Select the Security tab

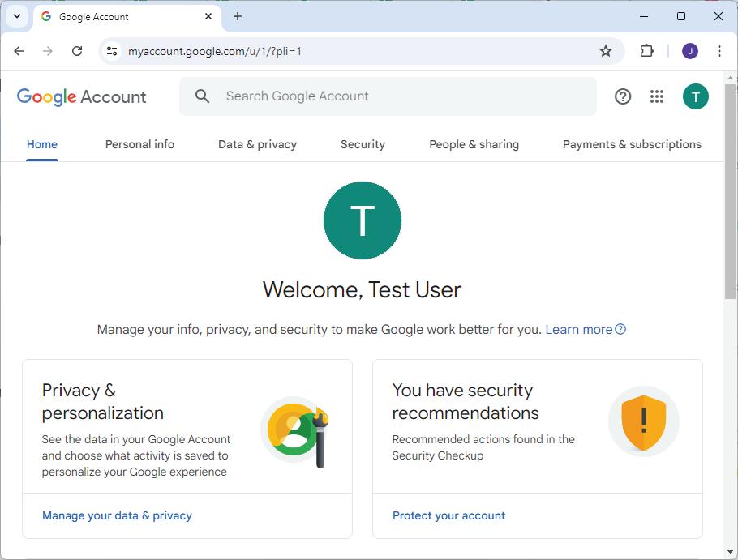pos(363,144)
